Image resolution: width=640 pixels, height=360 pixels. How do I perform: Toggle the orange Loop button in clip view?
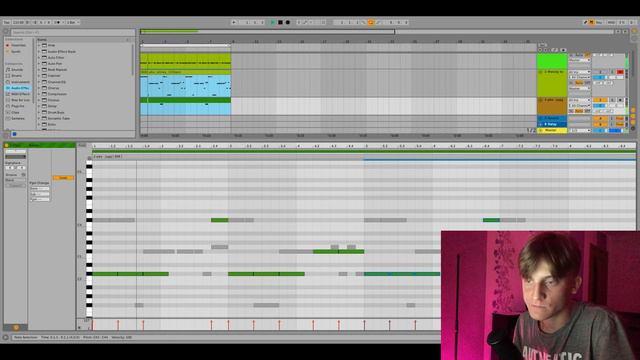coord(63,178)
